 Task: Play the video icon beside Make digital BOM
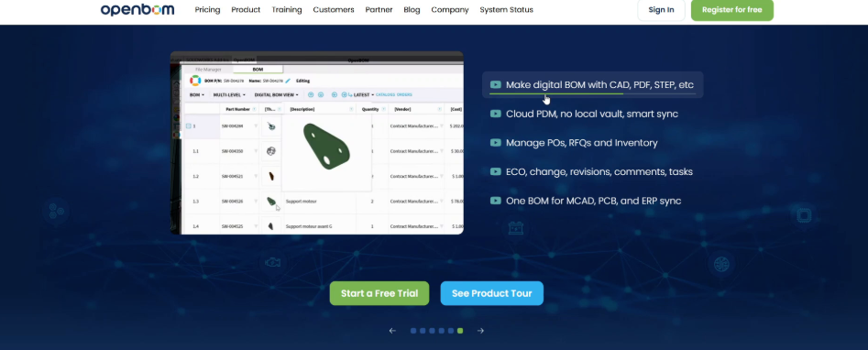point(496,84)
